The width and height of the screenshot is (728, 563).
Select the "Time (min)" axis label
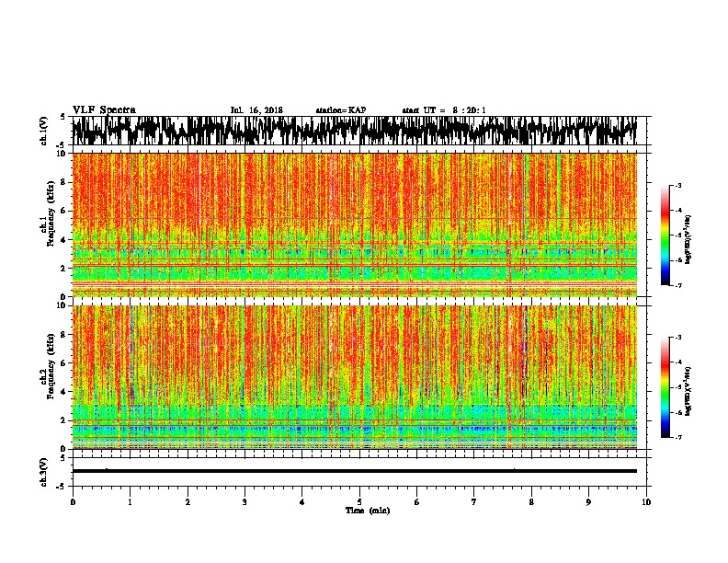[x=368, y=511]
